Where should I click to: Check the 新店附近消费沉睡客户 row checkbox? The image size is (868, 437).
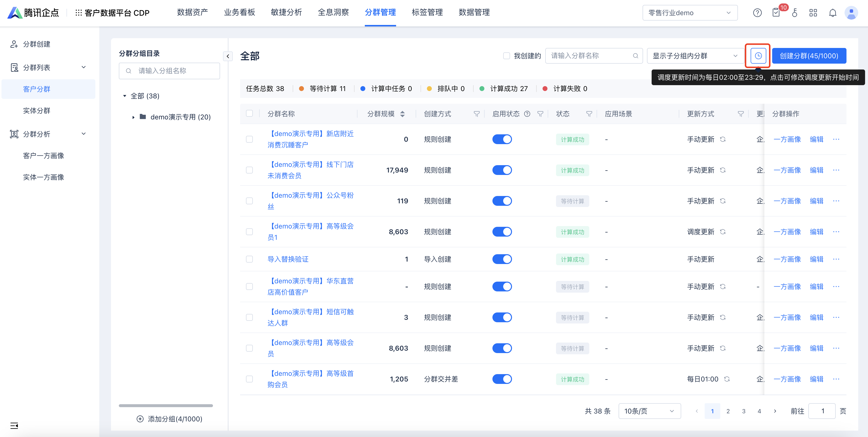pyautogui.click(x=249, y=139)
